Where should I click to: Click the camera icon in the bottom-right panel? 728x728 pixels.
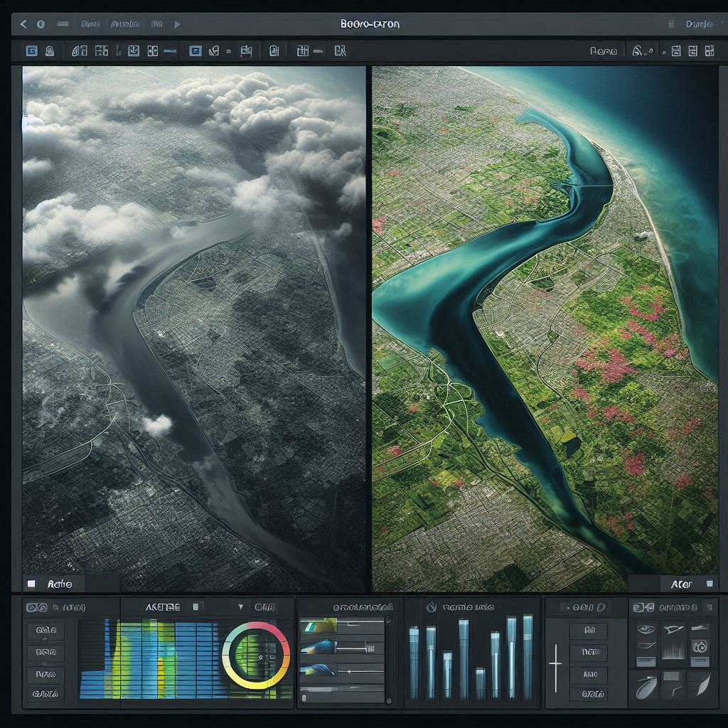(x=700, y=647)
